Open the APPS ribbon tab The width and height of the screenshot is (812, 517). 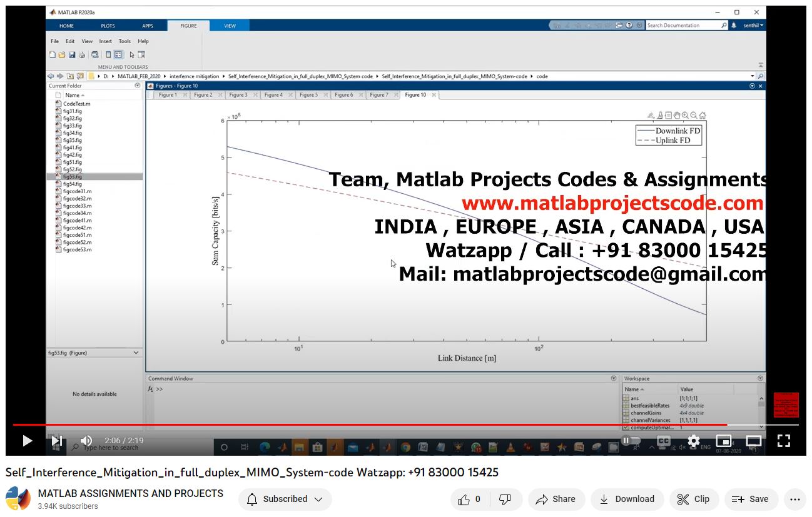(x=148, y=26)
